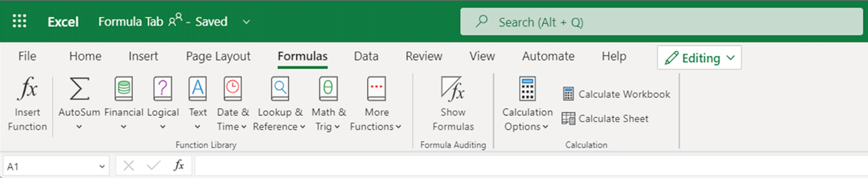Confirm entry with the formula bar checkmark

point(153,166)
